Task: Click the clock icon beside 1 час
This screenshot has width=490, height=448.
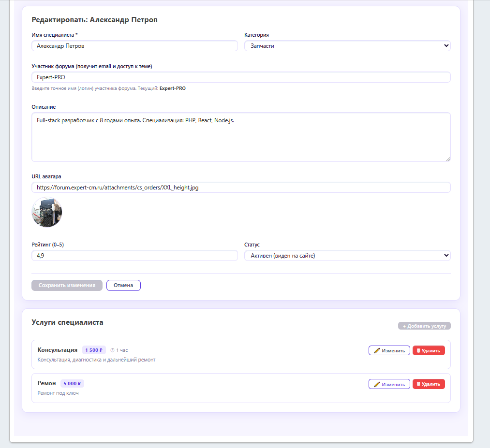Action: [112, 350]
